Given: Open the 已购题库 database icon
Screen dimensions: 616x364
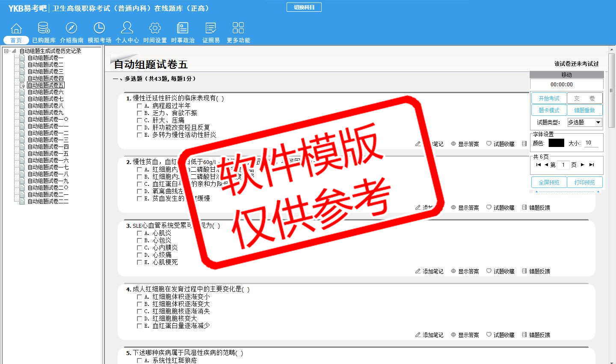Looking at the screenshot, I should point(44,28).
